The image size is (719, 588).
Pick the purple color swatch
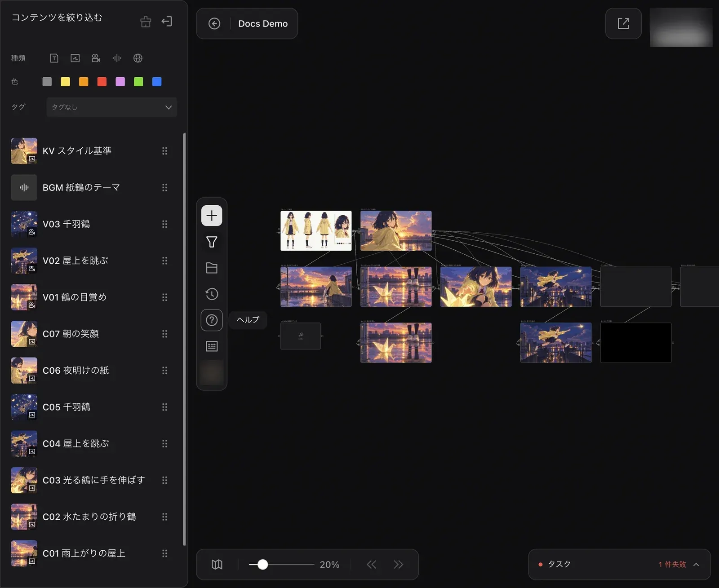(x=120, y=81)
